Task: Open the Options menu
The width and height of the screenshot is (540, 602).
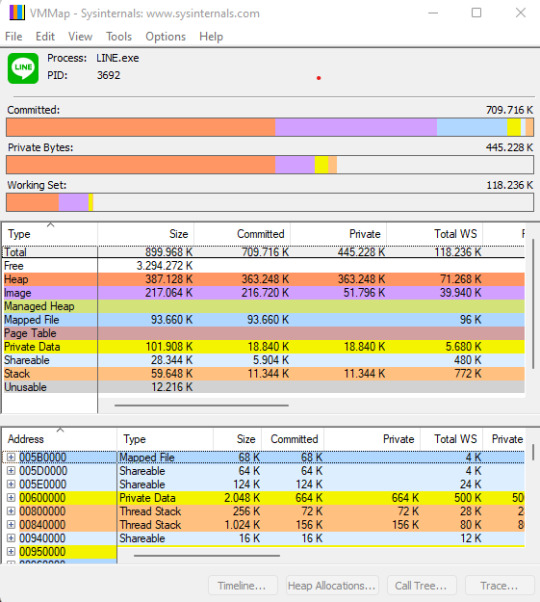Action: (x=165, y=36)
